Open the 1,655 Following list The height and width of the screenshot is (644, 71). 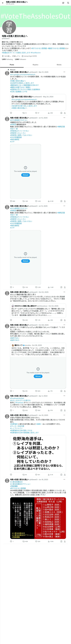pyautogui.click(x=7, y=59)
